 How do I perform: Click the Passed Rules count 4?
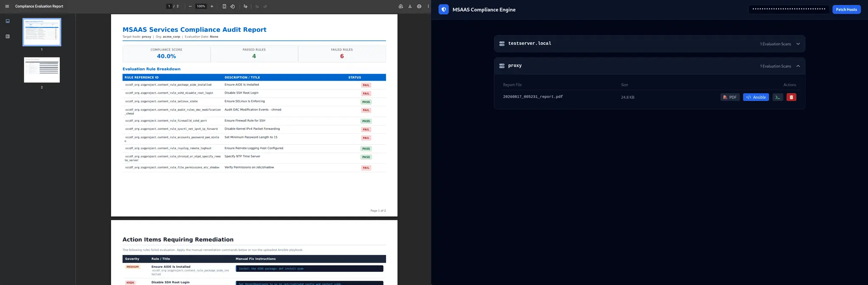(x=254, y=56)
